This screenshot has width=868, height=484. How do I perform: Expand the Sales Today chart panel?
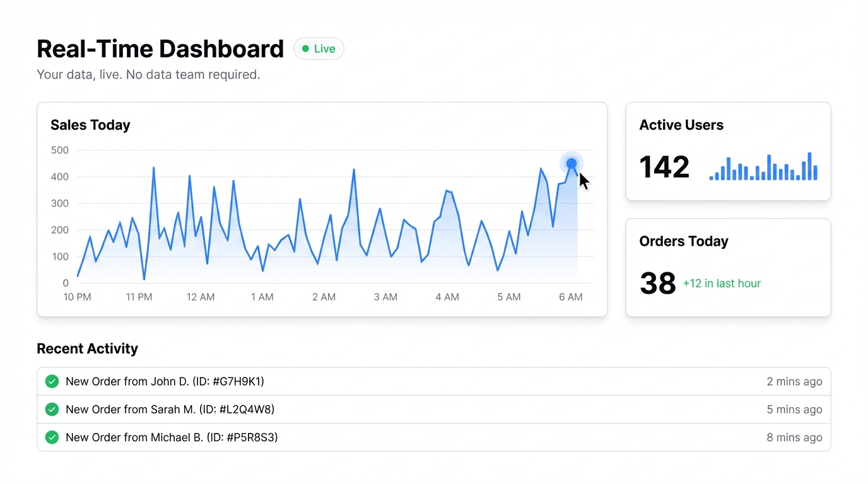click(x=322, y=208)
